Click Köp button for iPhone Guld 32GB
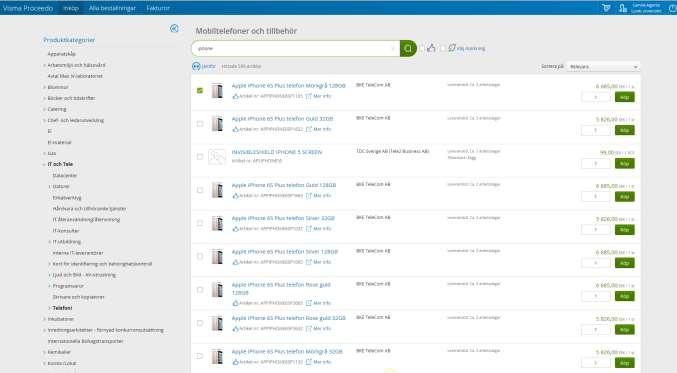This screenshot has width=677, height=373. (624, 130)
